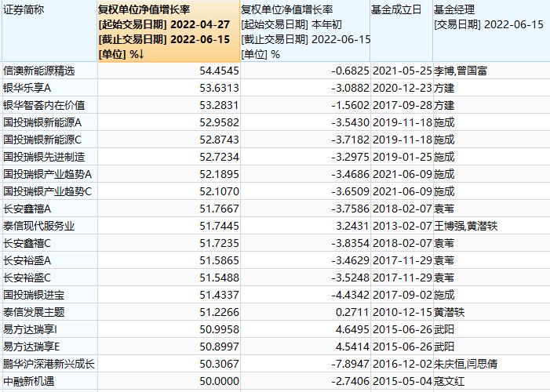Select fund name 泰信现代服务业
Screen dimensions: 550x392
pos(39,226)
